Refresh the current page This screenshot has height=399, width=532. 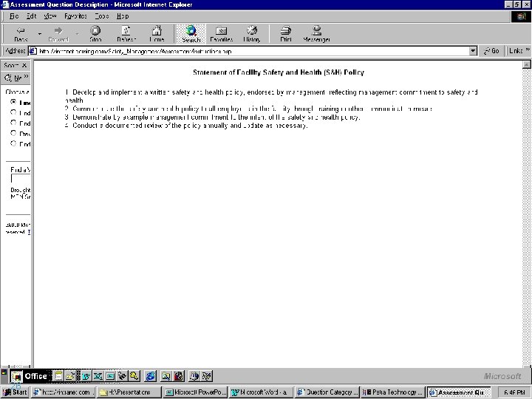[126, 34]
